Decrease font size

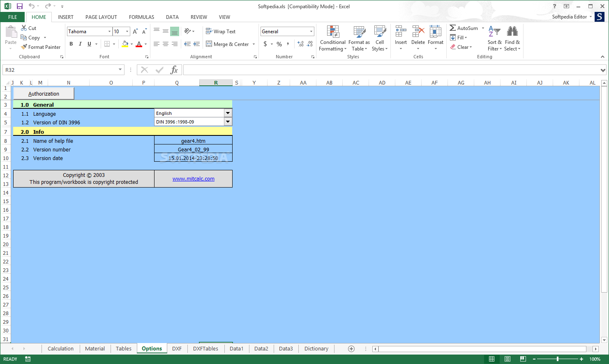click(144, 31)
